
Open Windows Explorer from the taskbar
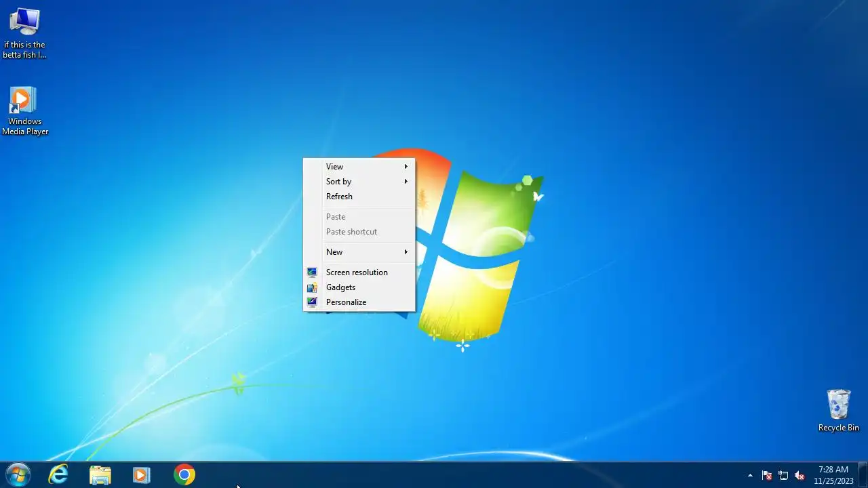click(x=100, y=475)
